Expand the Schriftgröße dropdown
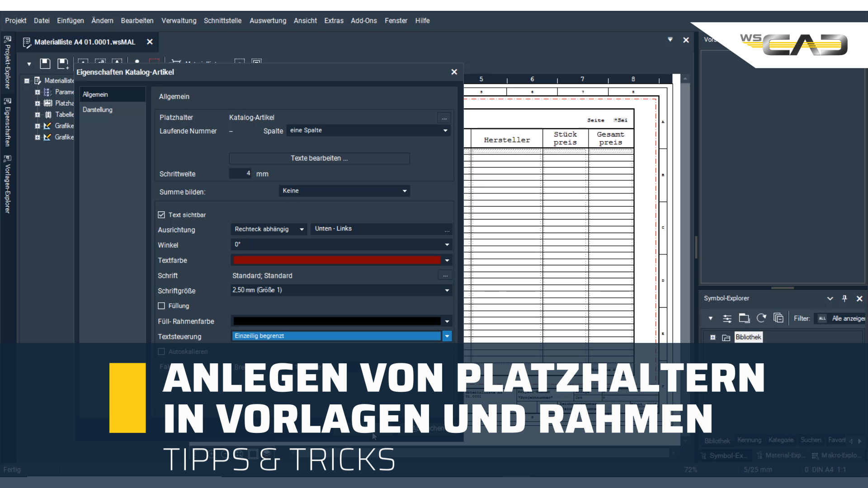The image size is (868, 488). 446,291
